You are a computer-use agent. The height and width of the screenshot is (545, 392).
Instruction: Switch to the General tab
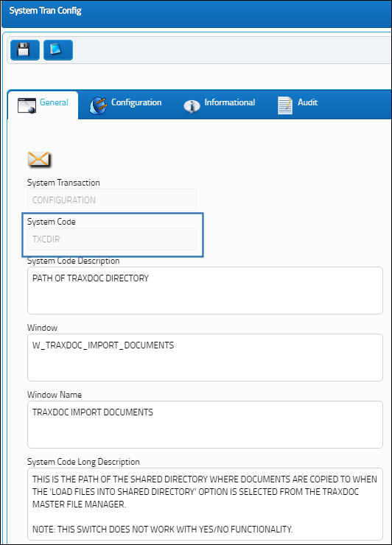(43, 105)
